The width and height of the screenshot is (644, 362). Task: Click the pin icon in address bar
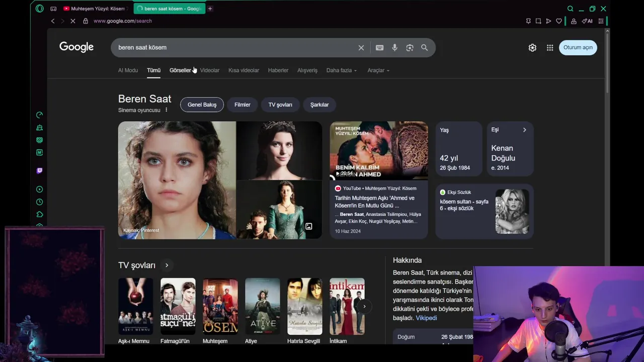point(528,21)
